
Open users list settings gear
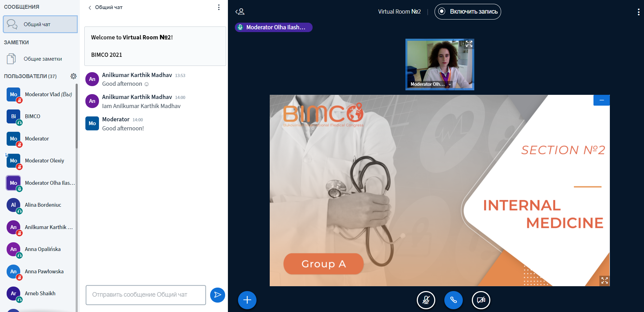coord(74,76)
